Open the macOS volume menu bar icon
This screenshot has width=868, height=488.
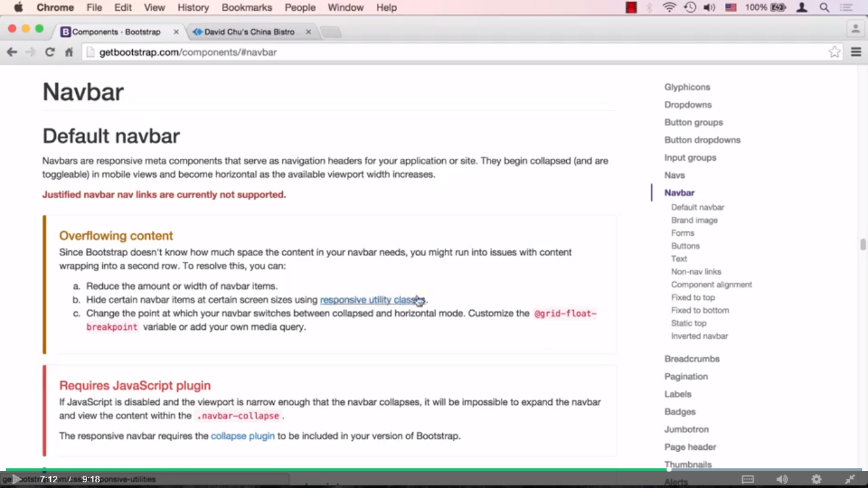(x=709, y=8)
